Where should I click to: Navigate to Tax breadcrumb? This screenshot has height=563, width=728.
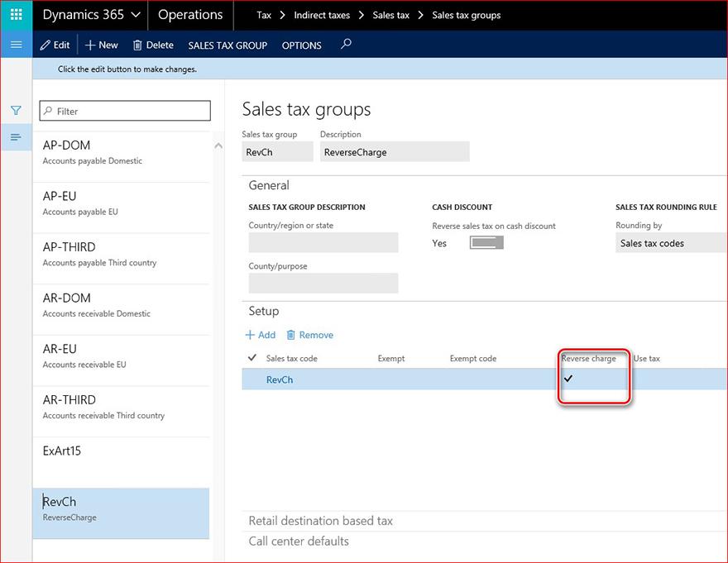264,16
